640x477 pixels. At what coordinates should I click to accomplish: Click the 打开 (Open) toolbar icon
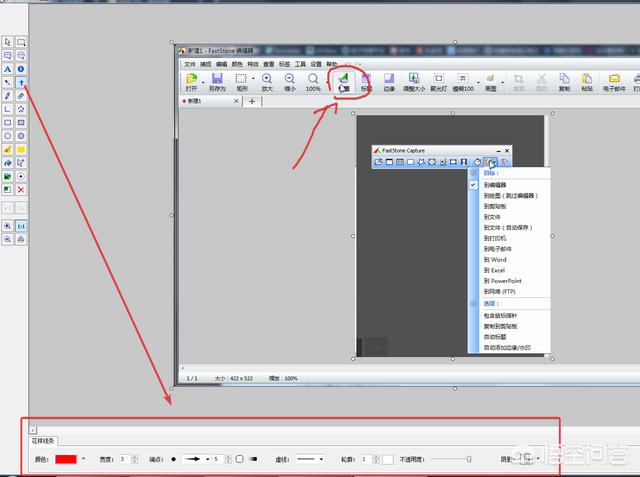[x=190, y=82]
